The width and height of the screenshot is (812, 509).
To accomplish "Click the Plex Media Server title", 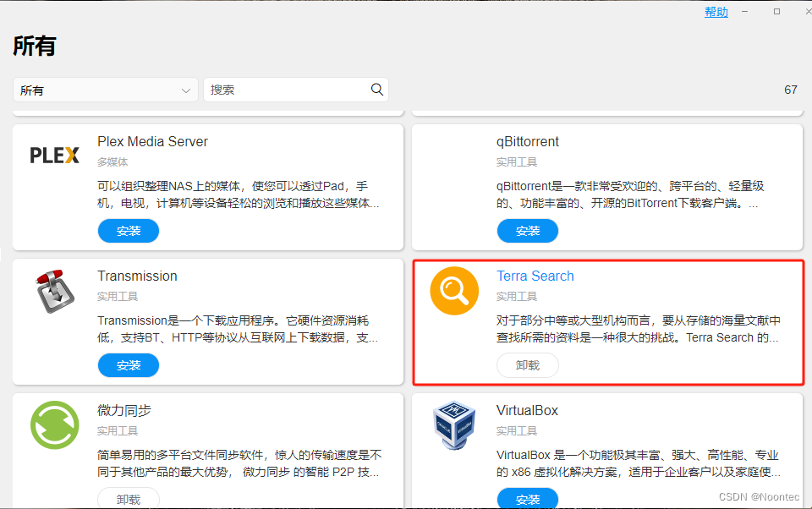I will [152, 141].
